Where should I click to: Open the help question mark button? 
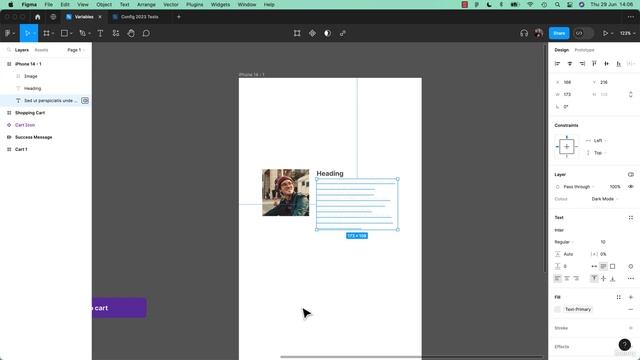pos(624,344)
